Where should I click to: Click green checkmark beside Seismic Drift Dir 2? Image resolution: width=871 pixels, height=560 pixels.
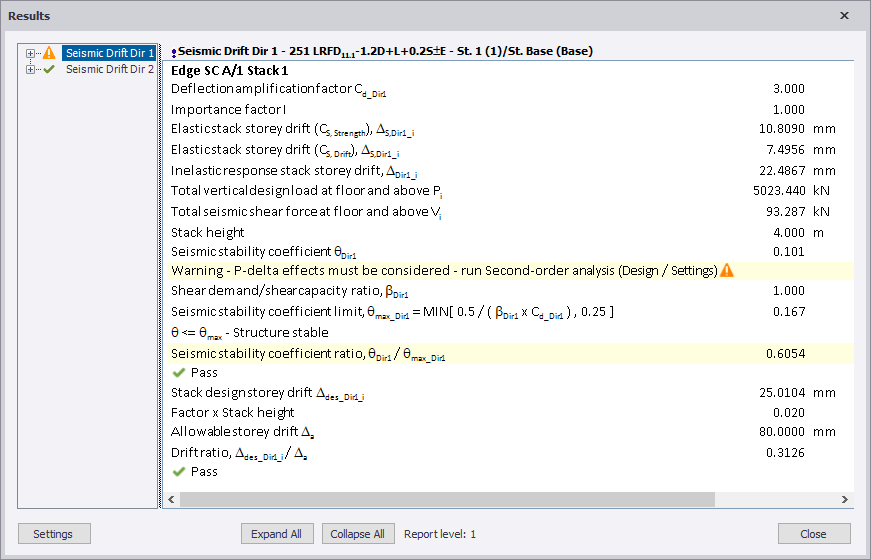pyautogui.click(x=49, y=70)
